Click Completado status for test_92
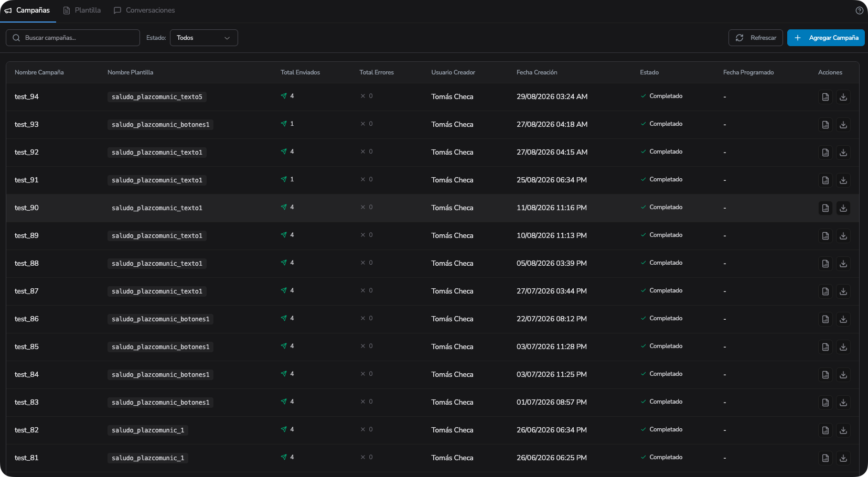The width and height of the screenshot is (868, 477). 661,151
